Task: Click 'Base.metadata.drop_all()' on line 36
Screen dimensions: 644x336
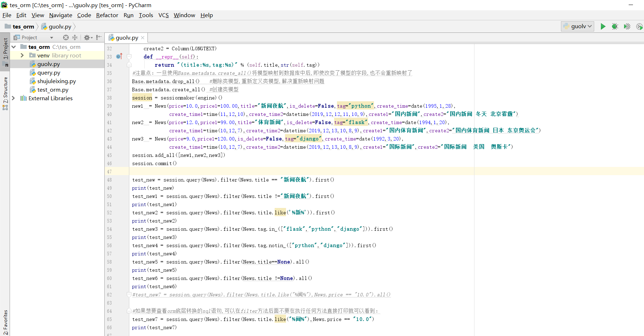Action: [x=166, y=81]
